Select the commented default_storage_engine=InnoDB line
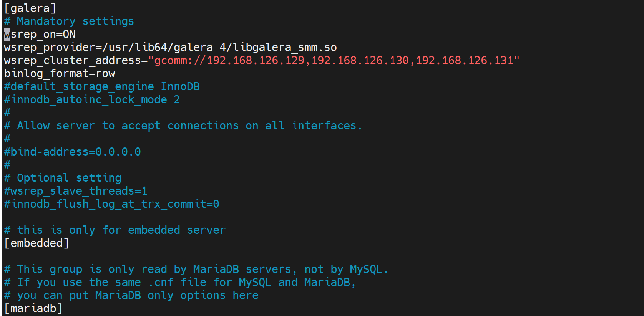 pos(101,87)
